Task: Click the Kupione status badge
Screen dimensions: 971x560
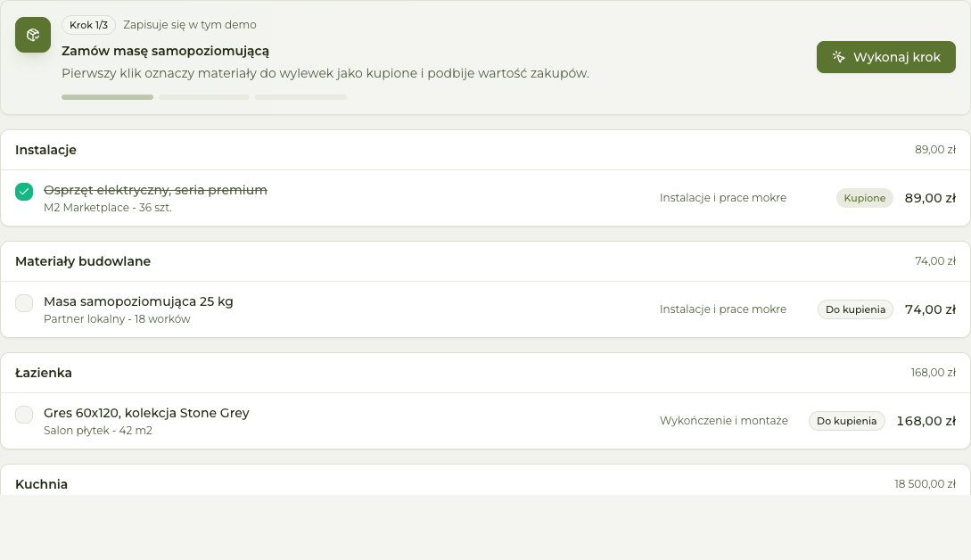Action: point(865,198)
